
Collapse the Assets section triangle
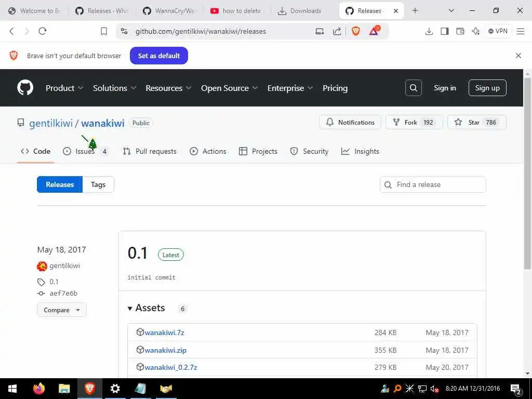[x=129, y=309]
